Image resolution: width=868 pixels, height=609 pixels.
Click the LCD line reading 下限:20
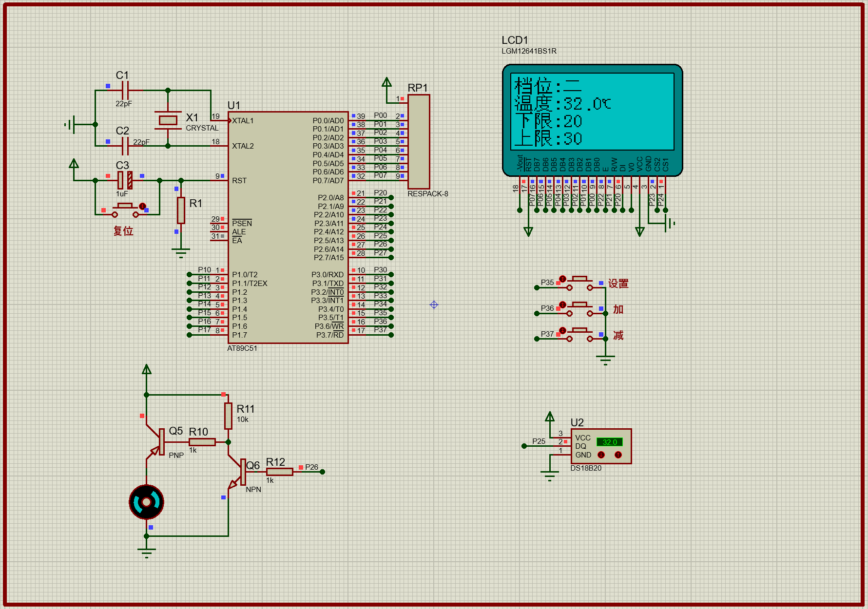(x=548, y=121)
